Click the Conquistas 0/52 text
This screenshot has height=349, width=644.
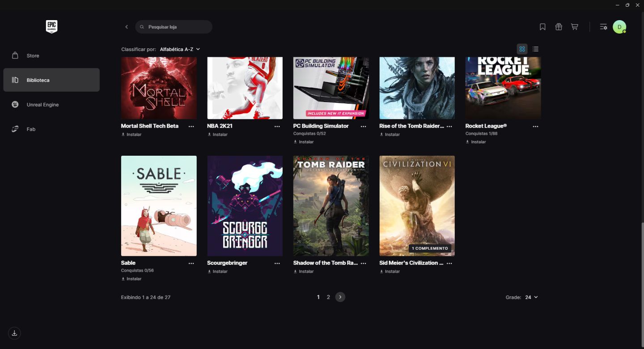309,133
